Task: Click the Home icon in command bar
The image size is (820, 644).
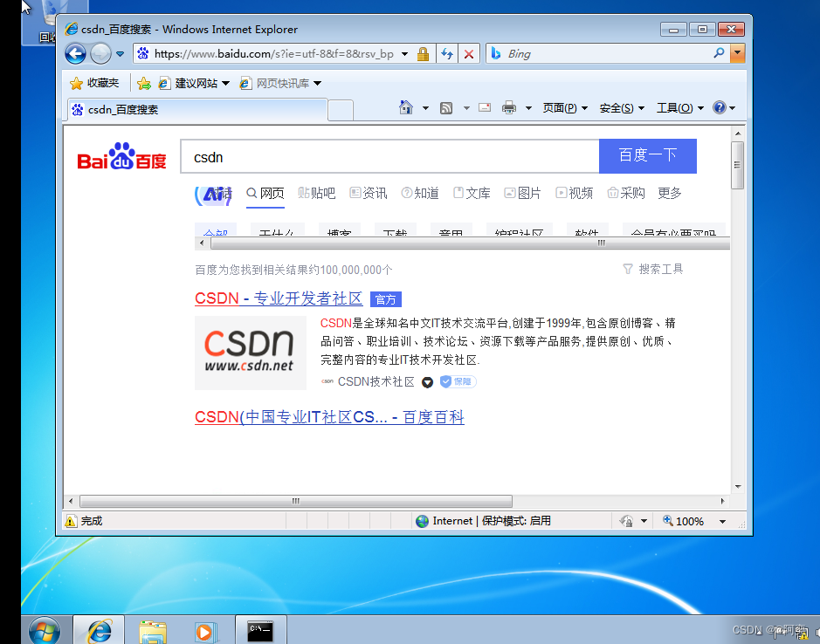Action: [x=406, y=107]
